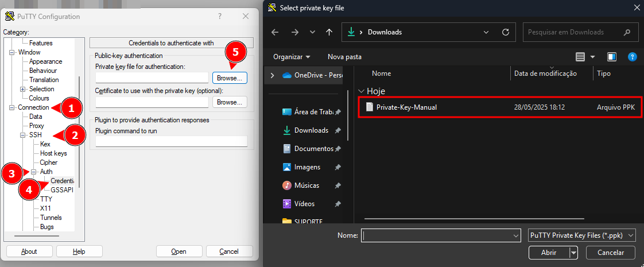The width and height of the screenshot is (644, 267).
Task: Collapse the Hoje group
Action: pyautogui.click(x=362, y=91)
